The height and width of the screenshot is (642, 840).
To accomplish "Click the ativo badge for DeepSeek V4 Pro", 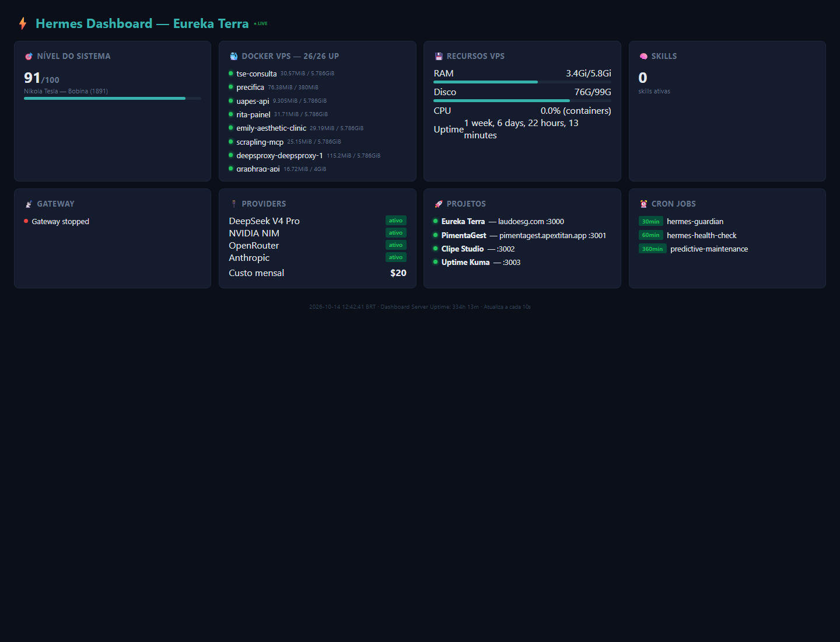I will [x=396, y=221].
